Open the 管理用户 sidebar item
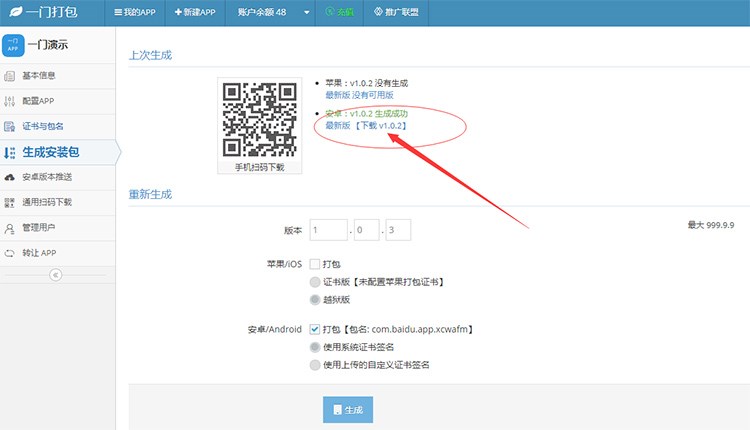The height and width of the screenshot is (430, 750). [57, 228]
